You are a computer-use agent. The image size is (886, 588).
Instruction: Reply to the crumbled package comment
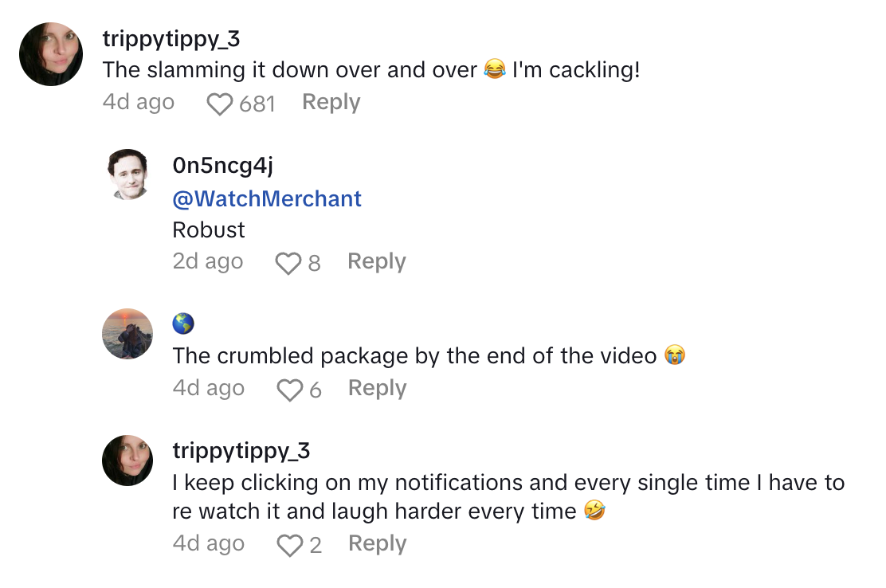point(377,389)
